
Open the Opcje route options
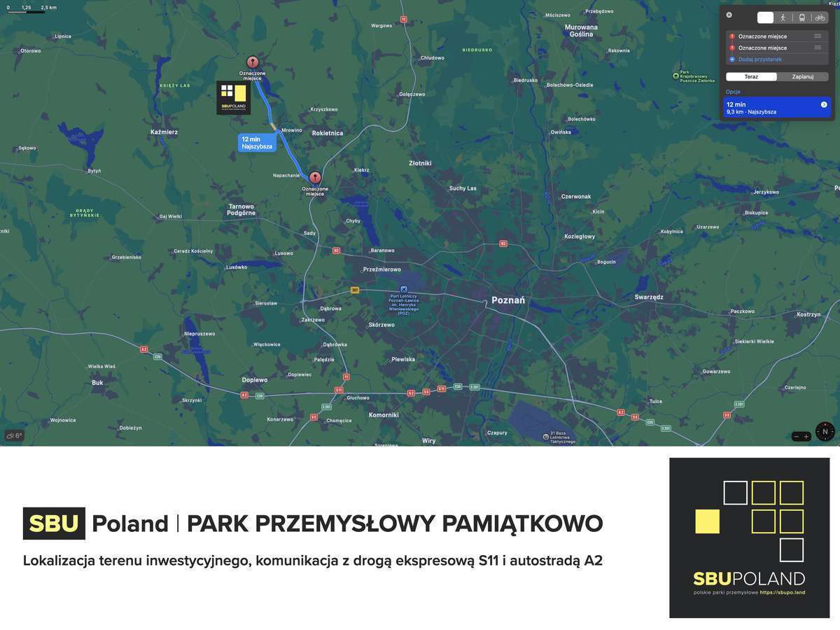pyautogui.click(x=733, y=92)
